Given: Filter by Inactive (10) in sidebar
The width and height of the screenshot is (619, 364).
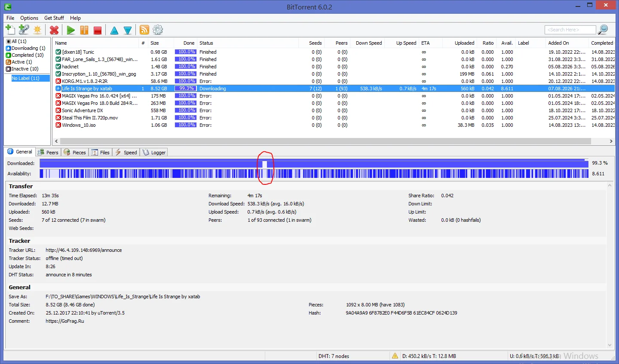Looking at the screenshot, I should 22,69.
